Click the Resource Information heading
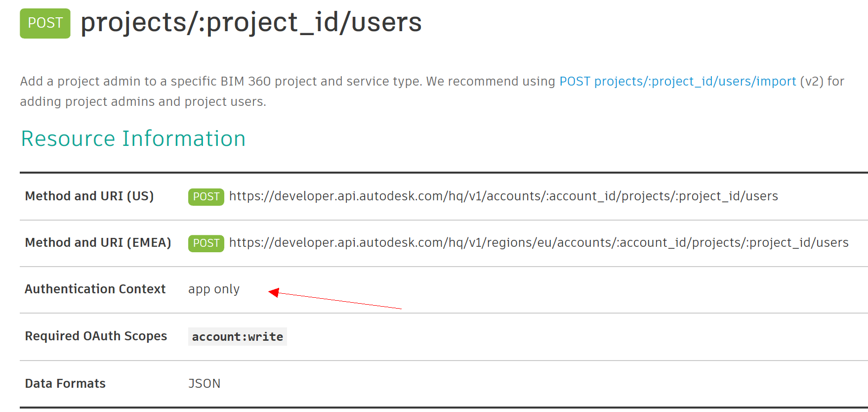Image resolution: width=868 pixels, height=412 pixels. click(133, 138)
